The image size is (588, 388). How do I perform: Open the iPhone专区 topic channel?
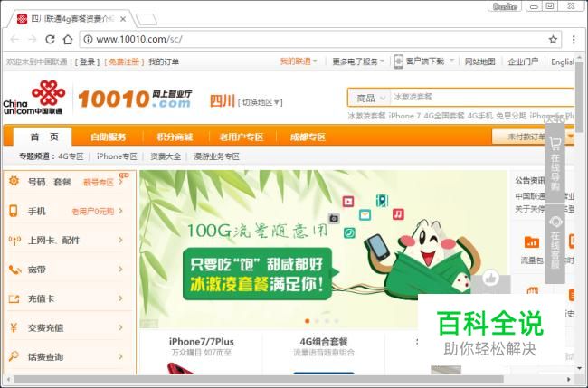pos(117,156)
